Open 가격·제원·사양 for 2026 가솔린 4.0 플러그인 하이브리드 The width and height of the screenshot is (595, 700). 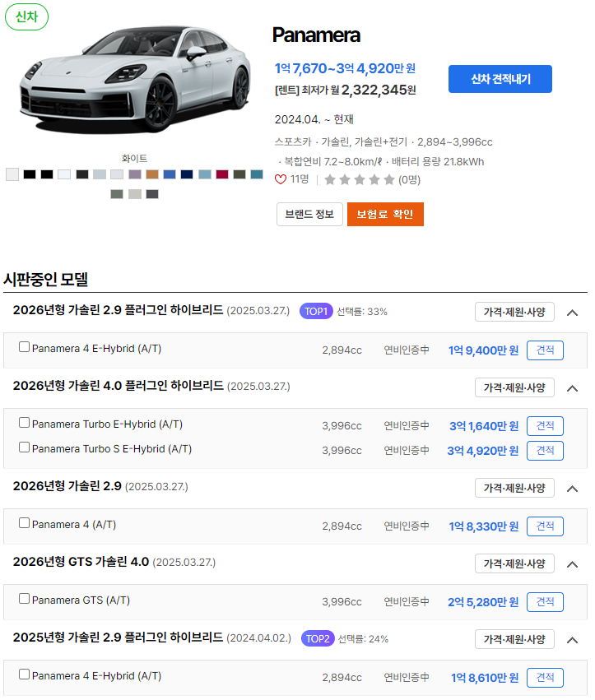[514, 387]
